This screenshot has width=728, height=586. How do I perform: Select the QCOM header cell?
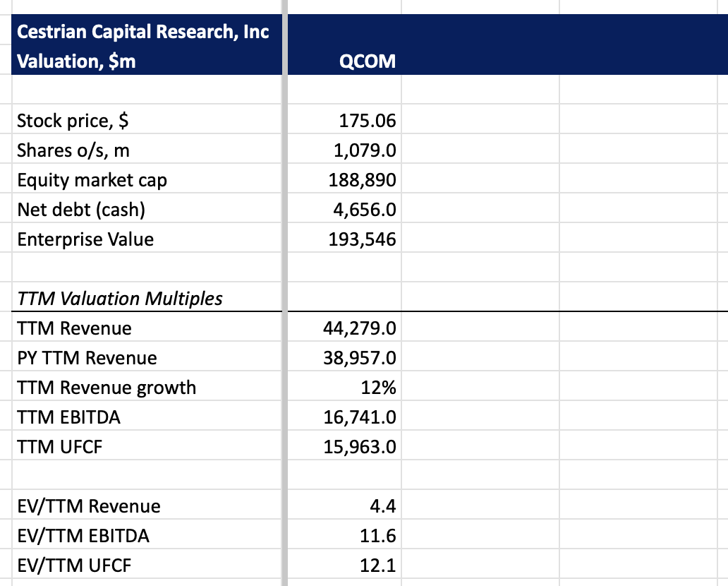(367, 61)
